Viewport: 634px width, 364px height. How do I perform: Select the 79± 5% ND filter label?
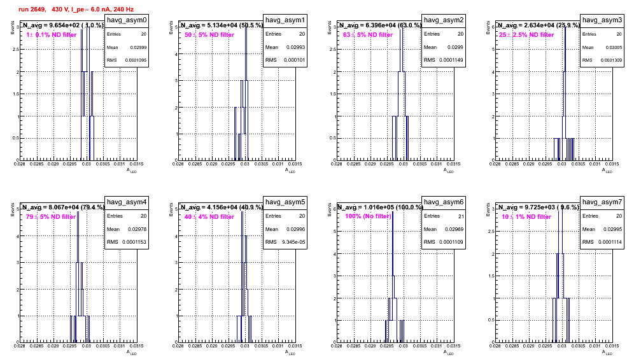point(51,217)
